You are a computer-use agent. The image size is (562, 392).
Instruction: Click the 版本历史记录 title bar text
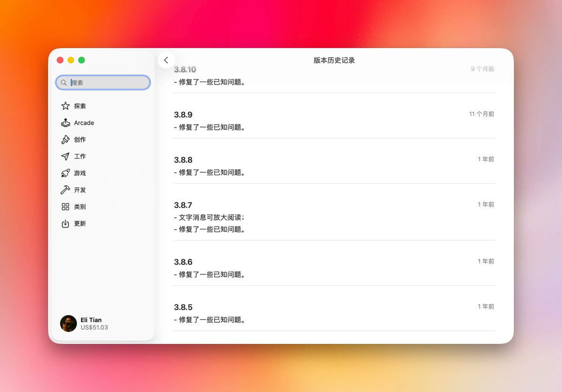[x=334, y=60]
